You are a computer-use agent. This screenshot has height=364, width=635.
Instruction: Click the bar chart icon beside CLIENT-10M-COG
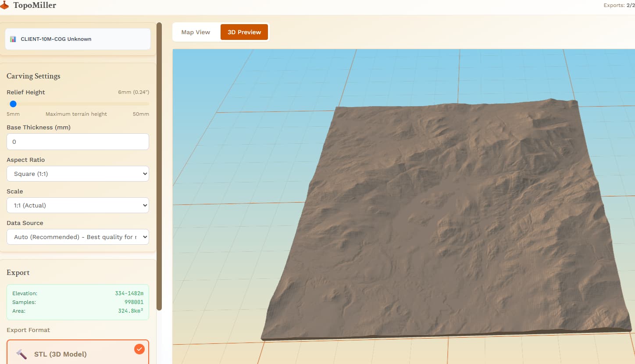(x=13, y=39)
